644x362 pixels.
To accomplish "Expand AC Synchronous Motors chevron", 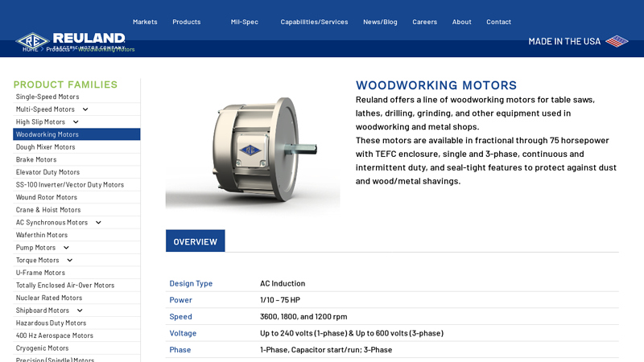I will click(x=98, y=223).
